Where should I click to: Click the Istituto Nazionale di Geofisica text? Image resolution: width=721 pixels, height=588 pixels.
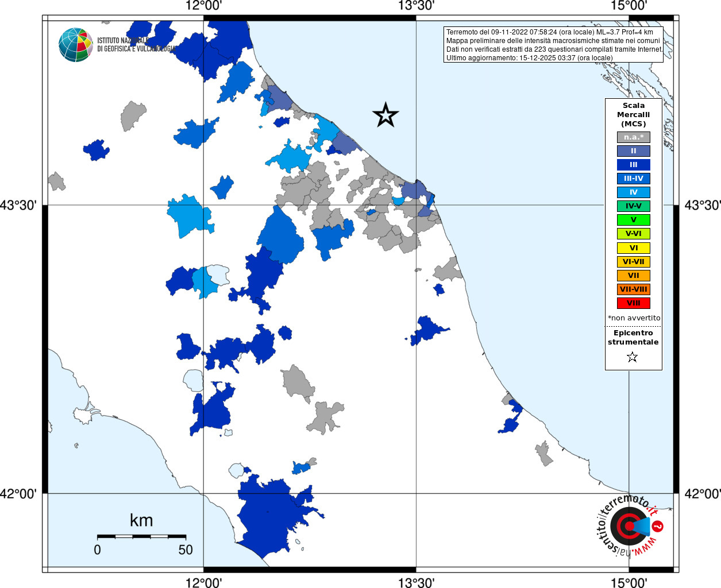(137, 45)
